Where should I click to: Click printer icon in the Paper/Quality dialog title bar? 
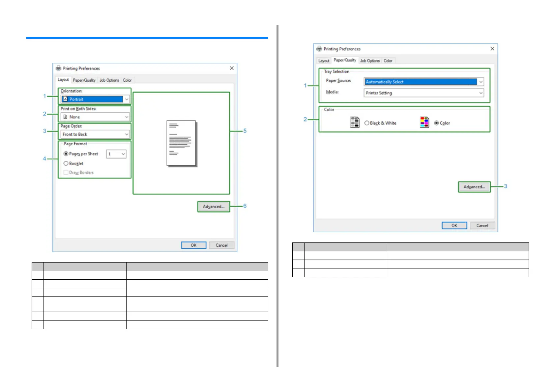(319, 49)
